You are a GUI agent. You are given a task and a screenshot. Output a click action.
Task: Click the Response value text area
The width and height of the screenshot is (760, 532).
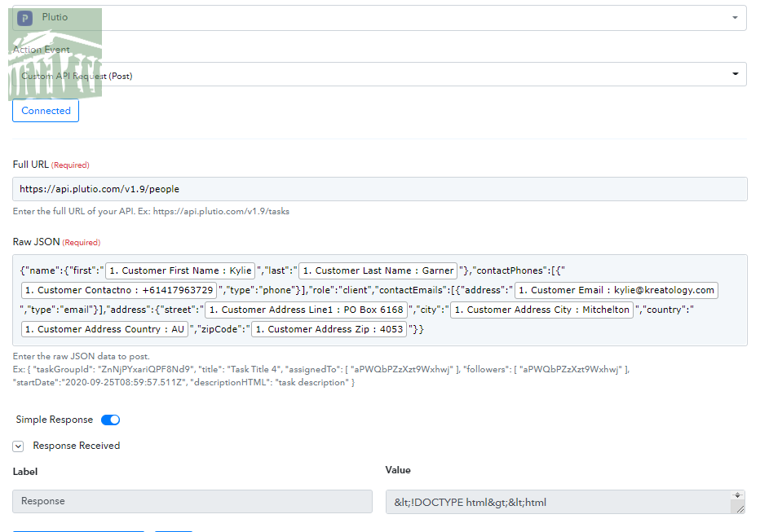pos(565,502)
